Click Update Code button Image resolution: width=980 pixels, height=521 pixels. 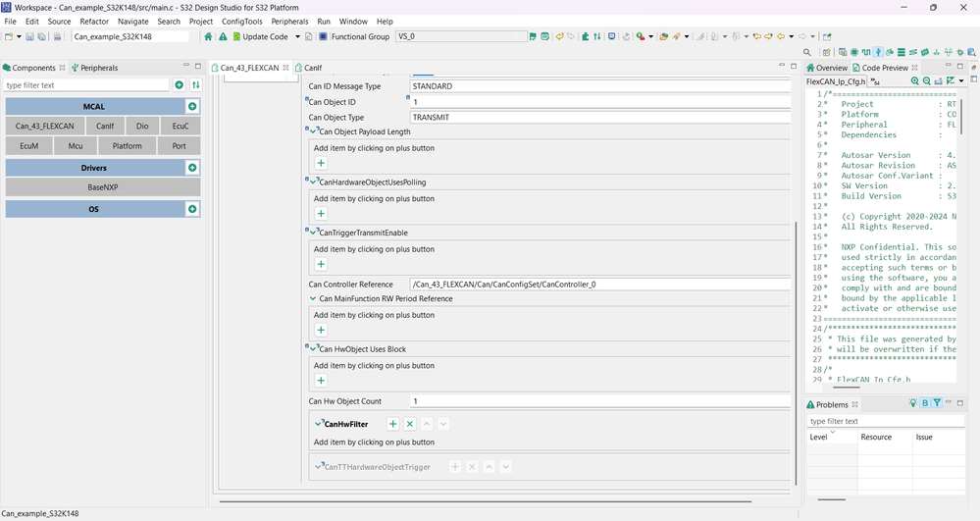click(260, 36)
